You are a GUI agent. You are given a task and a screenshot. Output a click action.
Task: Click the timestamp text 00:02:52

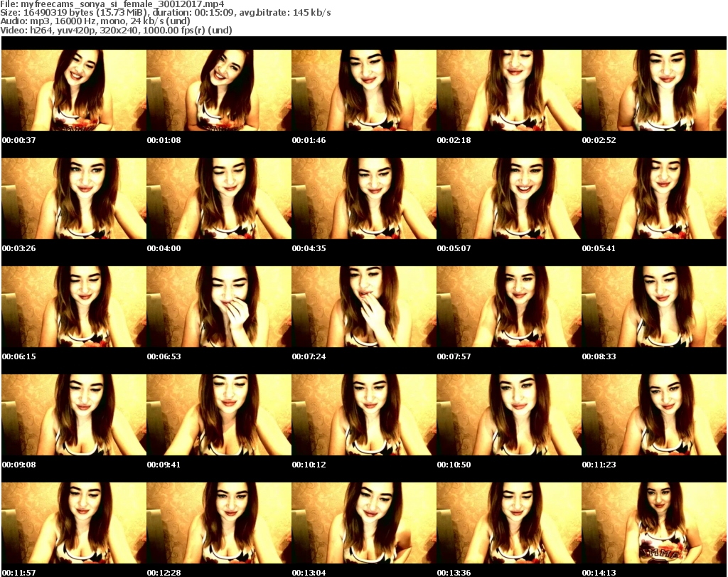[x=599, y=140]
